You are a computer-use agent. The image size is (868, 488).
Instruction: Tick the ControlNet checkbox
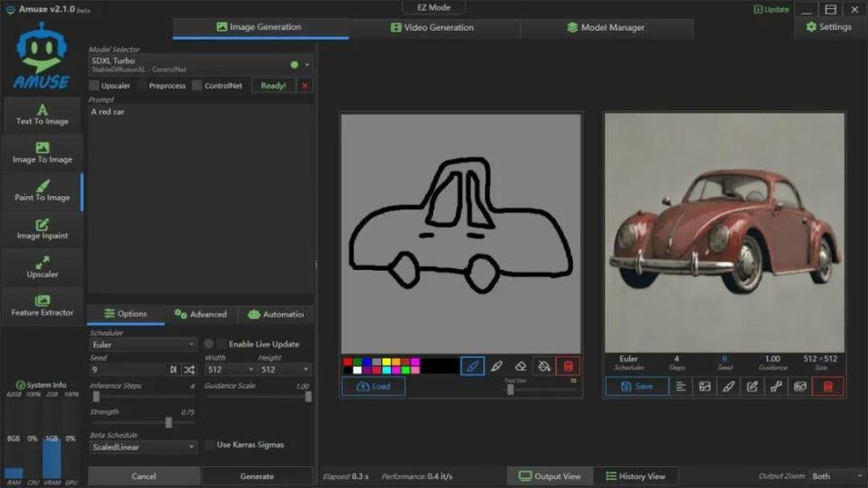pos(197,86)
